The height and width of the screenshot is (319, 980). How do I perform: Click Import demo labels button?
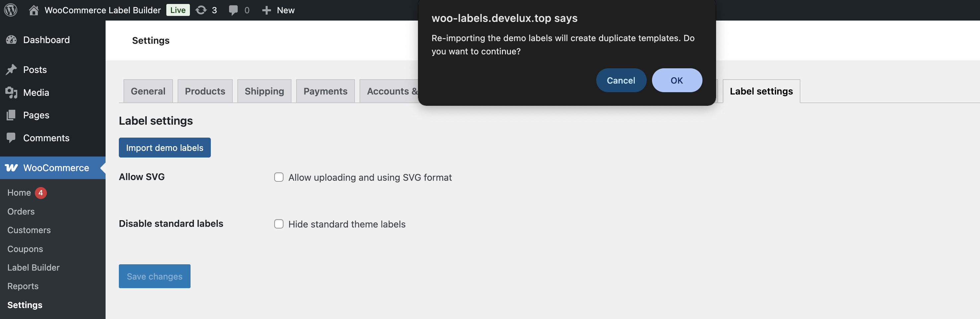point(165,148)
